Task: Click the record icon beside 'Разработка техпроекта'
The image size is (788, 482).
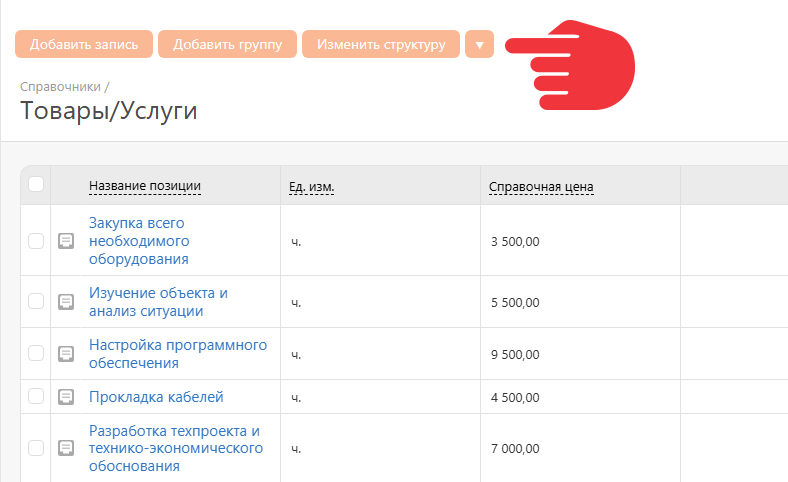Action: 66,448
